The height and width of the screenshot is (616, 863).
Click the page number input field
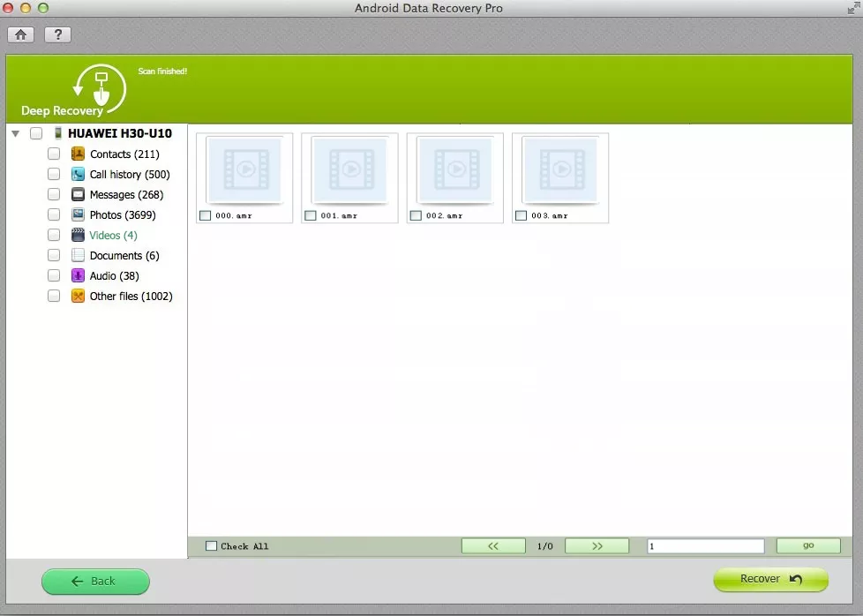(x=706, y=546)
